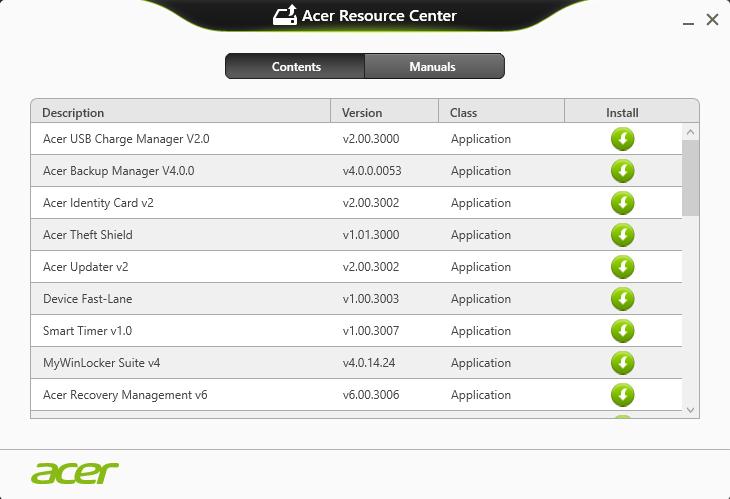Screen dimensions: 730x499
Task: Click the Install column header
Action: [632, 112]
